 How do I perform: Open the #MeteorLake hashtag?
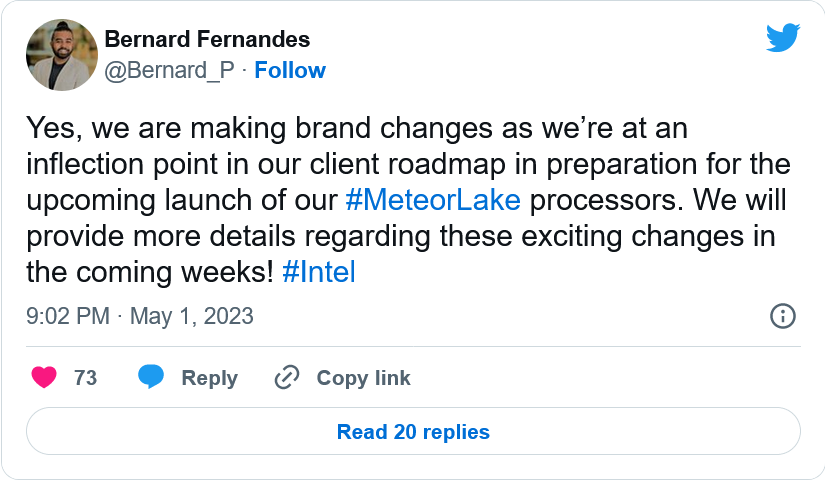click(433, 199)
